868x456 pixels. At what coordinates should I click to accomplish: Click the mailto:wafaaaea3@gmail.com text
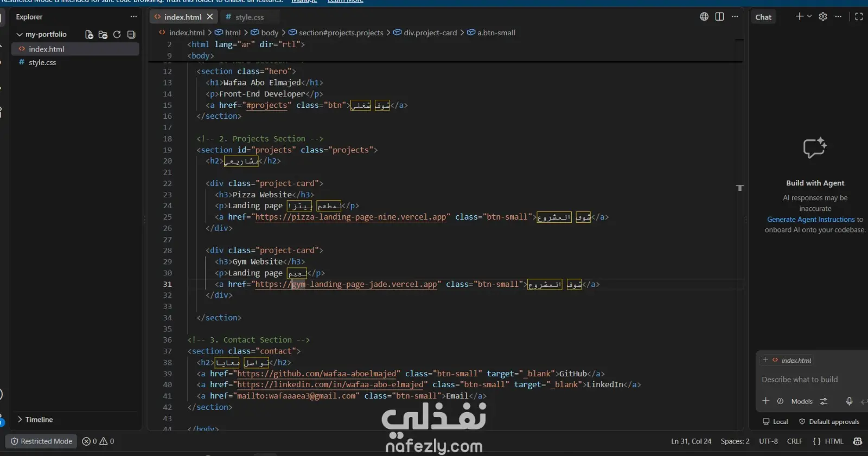[297, 396]
